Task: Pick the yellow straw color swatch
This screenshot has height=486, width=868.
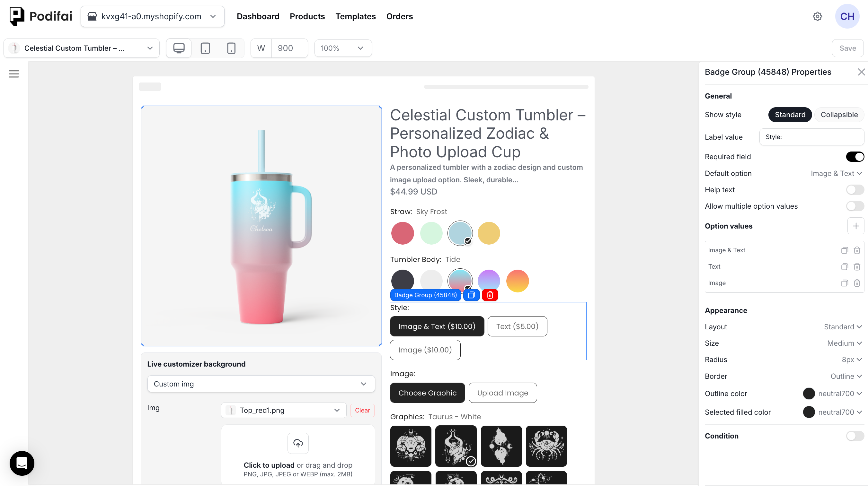Action: pyautogui.click(x=489, y=233)
